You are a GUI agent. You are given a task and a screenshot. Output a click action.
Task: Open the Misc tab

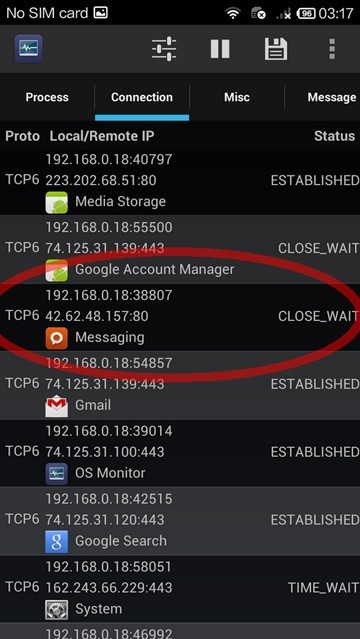(237, 97)
